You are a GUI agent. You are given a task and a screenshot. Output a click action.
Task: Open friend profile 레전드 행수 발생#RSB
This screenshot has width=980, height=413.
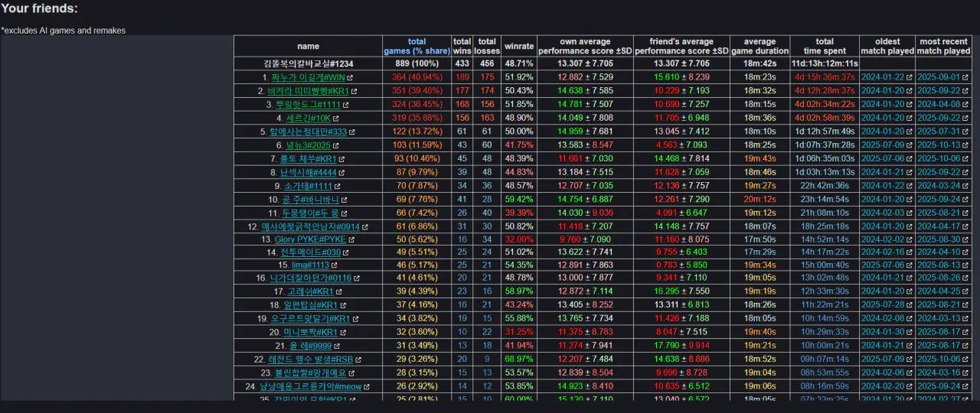point(311,359)
